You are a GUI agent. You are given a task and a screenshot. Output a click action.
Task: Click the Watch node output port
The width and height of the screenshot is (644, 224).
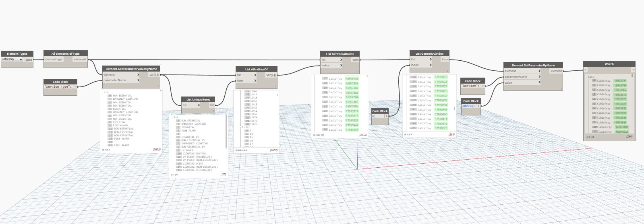click(633, 70)
